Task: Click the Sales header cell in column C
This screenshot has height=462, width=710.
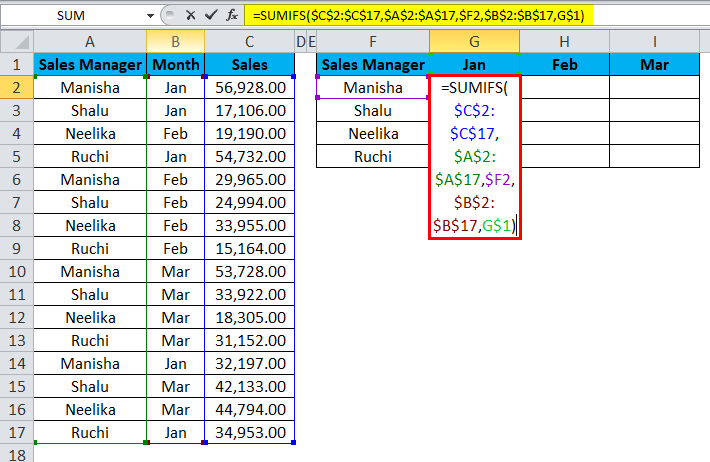Action: 249,64
